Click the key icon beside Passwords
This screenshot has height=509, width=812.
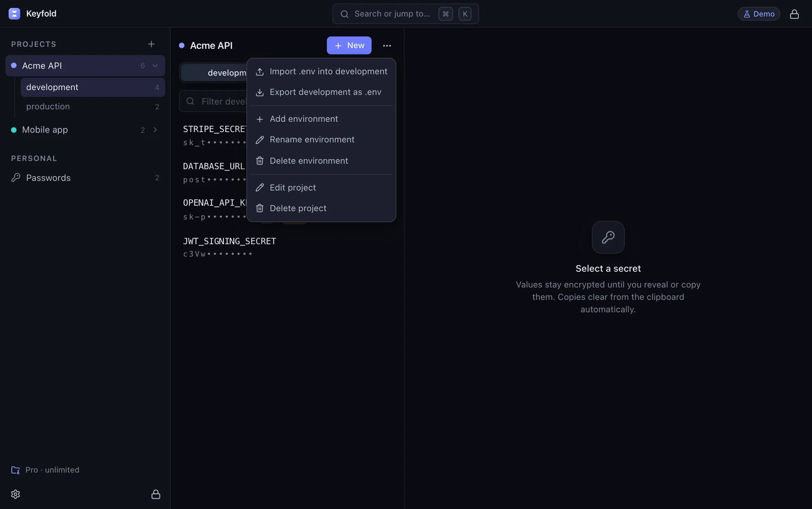point(16,177)
